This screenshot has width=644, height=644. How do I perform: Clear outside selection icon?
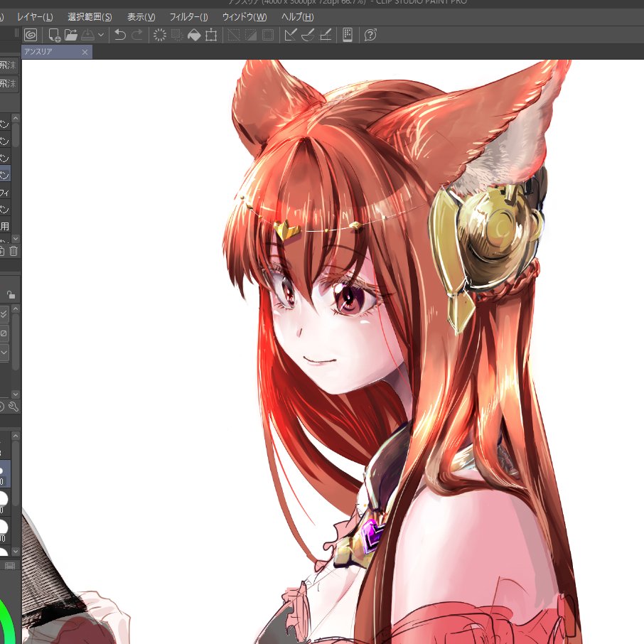point(177,35)
